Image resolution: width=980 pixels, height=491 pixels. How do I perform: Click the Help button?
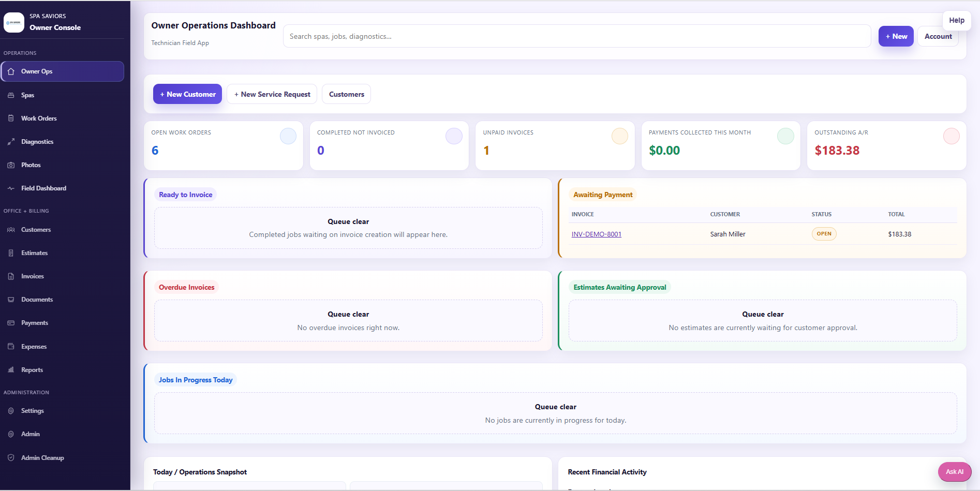point(957,20)
